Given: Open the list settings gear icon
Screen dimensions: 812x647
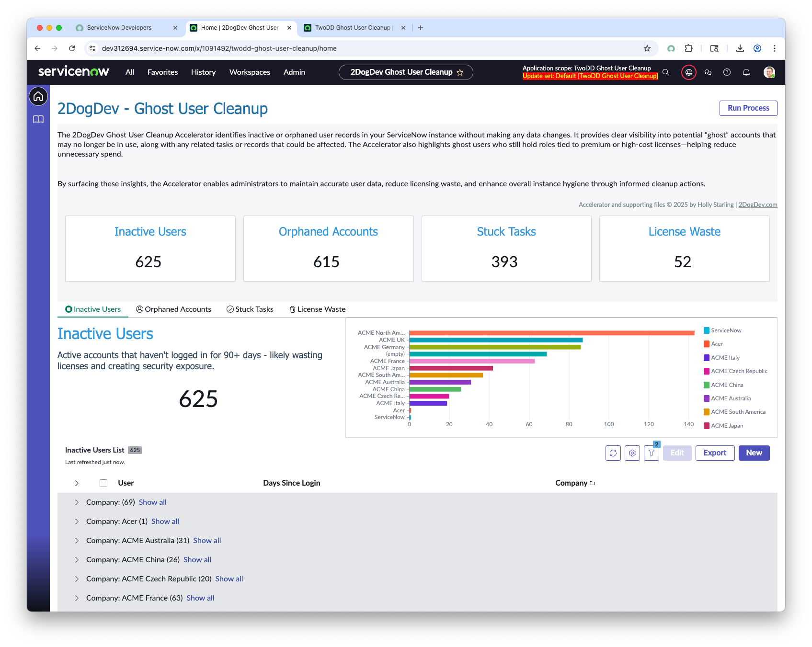Looking at the screenshot, I should (632, 453).
